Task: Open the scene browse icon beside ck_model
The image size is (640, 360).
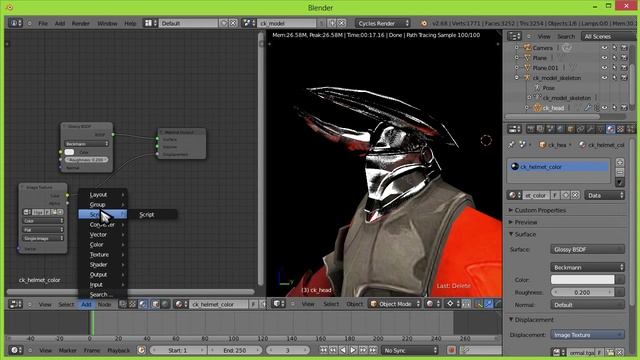Action: pos(249,23)
